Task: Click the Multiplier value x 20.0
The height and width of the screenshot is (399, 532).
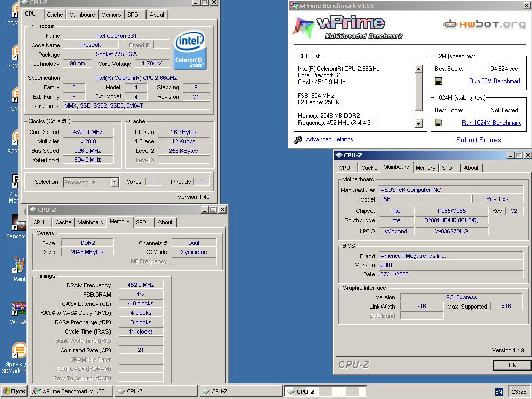Action: [87, 141]
